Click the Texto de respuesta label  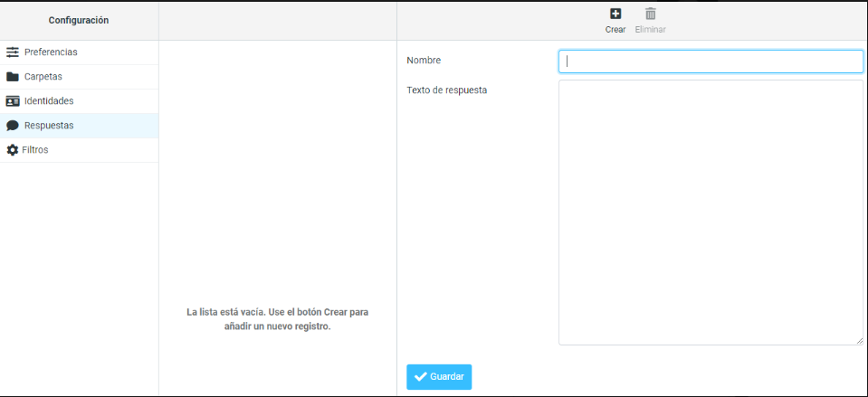(447, 90)
